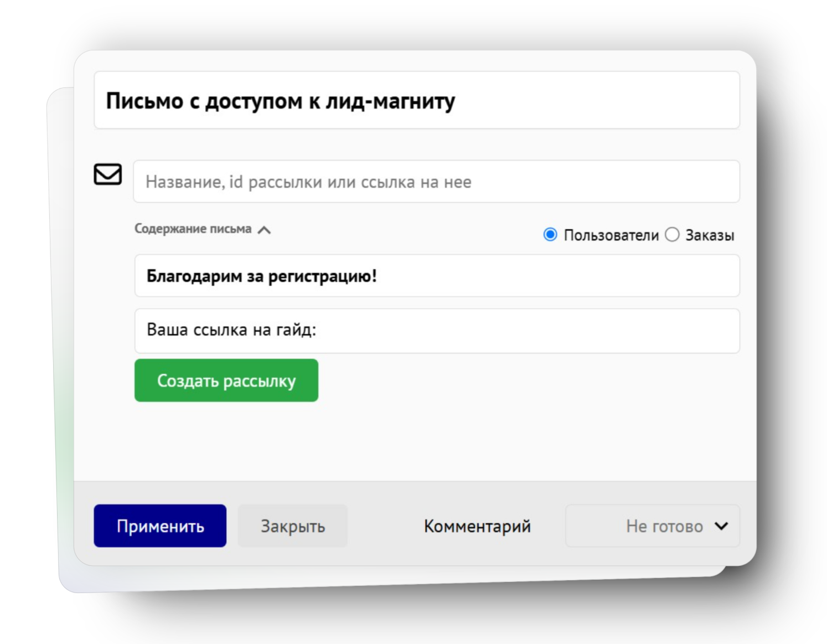Viewport: 827px width, 644px height.
Task: Click the stacked card behind the dialog
Action: click(61, 332)
